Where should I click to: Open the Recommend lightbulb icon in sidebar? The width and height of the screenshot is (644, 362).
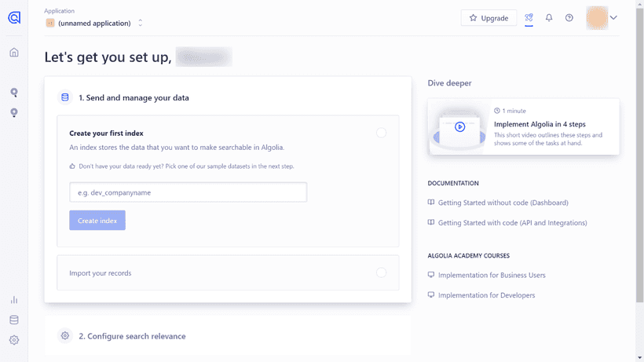pos(14,112)
